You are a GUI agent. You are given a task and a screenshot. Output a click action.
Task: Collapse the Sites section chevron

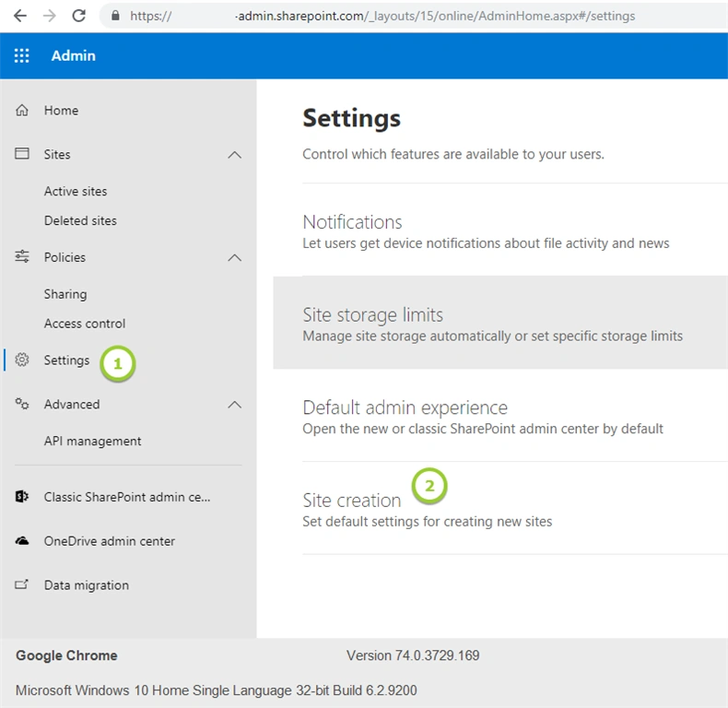pos(235,155)
